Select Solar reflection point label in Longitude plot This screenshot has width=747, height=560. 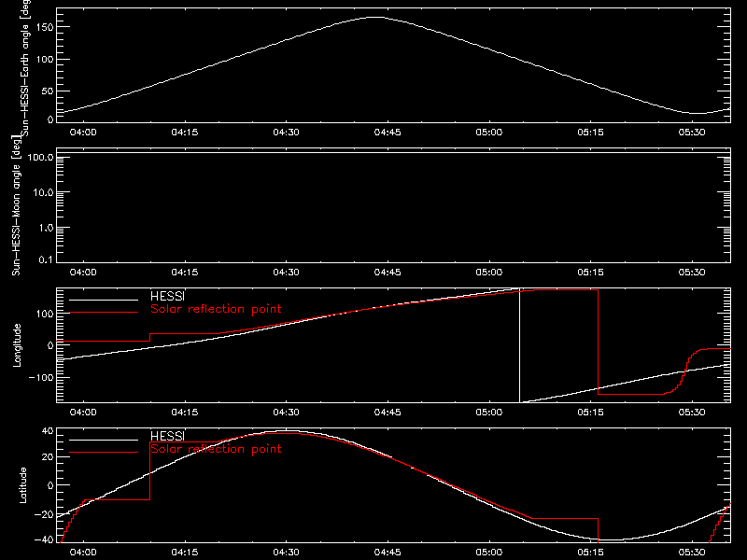(216, 309)
